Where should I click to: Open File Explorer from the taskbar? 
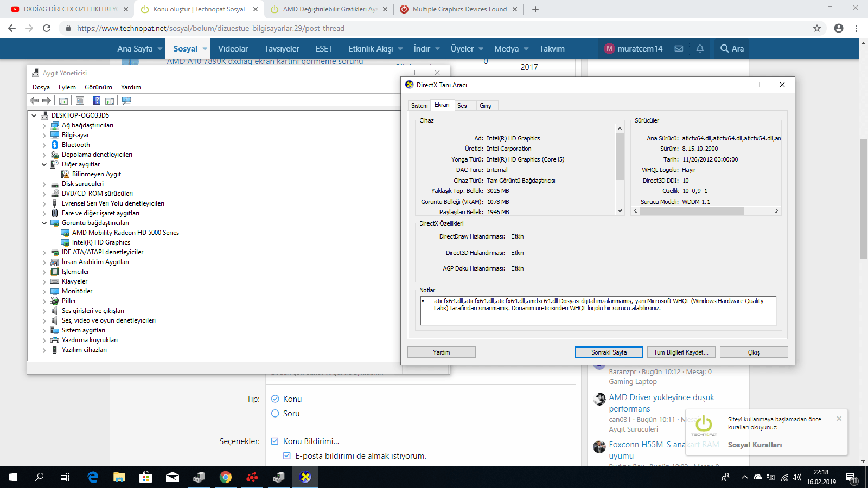tap(119, 477)
